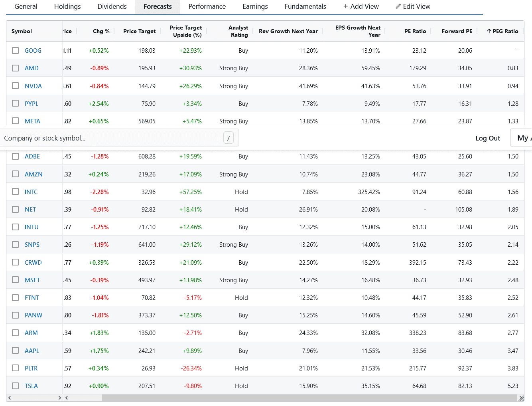Toggle the TSLA row checkbox
The width and height of the screenshot is (532, 406).
(x=16, y=386)
